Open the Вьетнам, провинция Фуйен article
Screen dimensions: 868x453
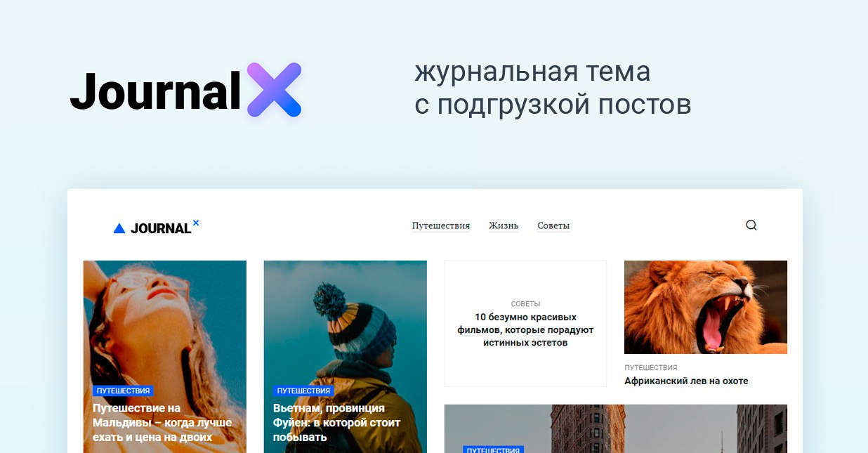(x=337, y=422)
